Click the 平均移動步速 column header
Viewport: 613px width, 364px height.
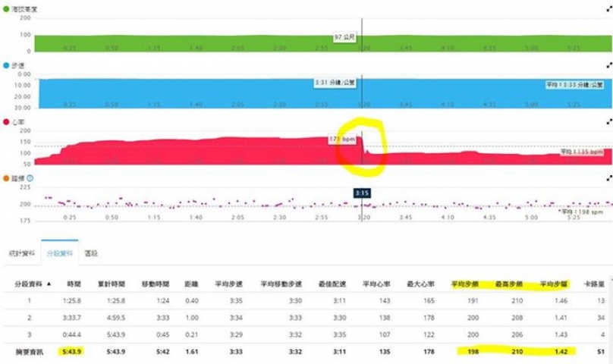pyautogui.click(x=281, y=284)
